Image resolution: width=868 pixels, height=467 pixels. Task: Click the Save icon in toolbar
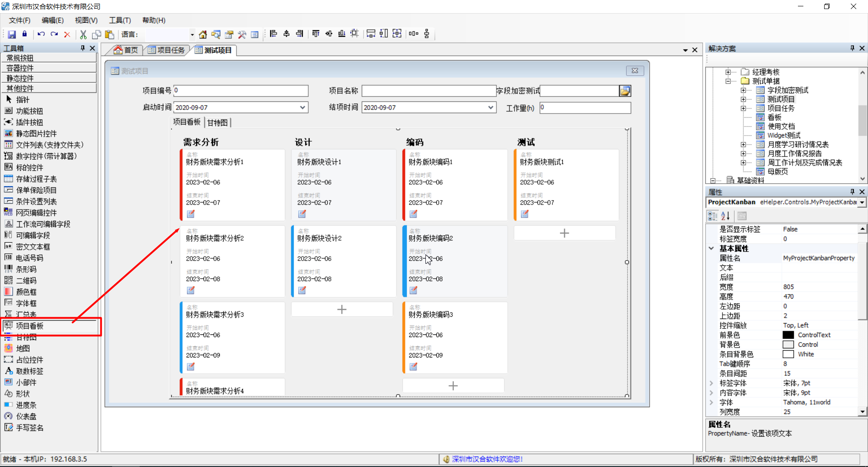click(12, 34)
